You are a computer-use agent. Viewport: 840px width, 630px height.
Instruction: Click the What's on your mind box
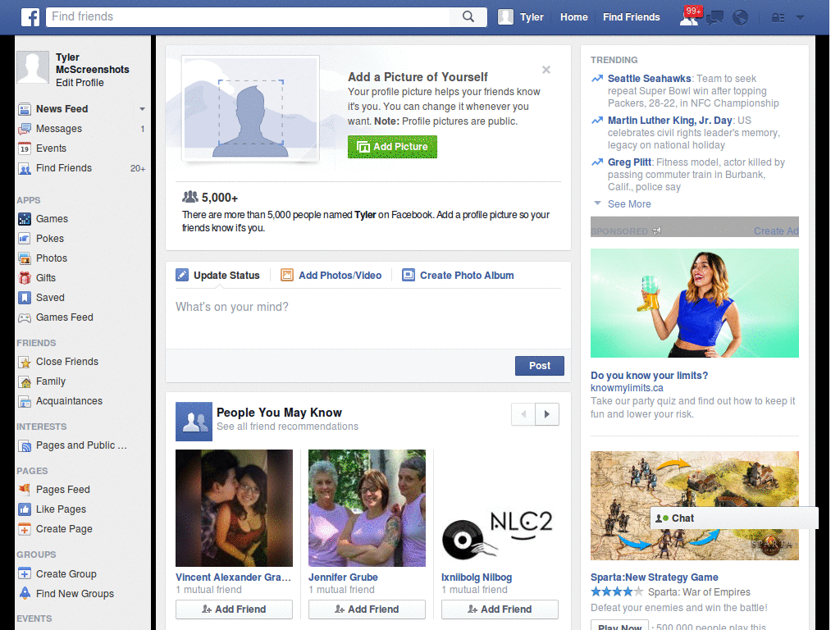368,321
